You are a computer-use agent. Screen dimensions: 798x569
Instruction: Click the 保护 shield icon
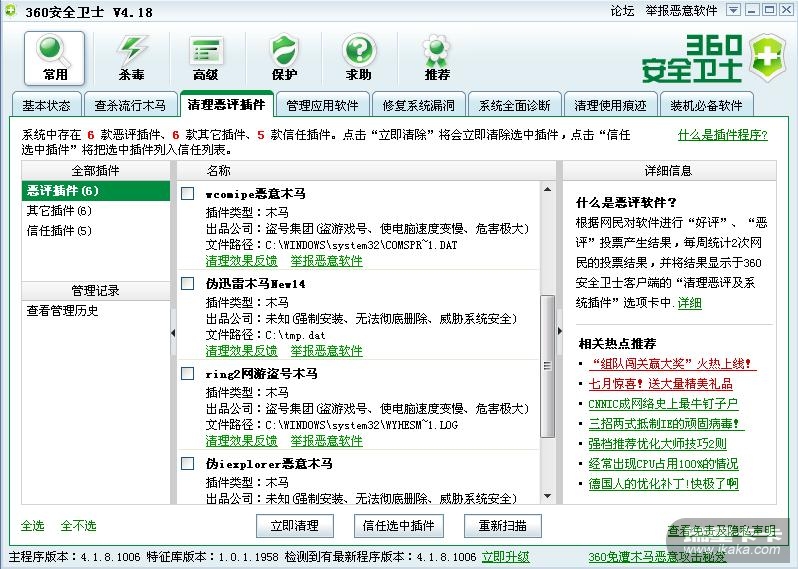point(284,58)
